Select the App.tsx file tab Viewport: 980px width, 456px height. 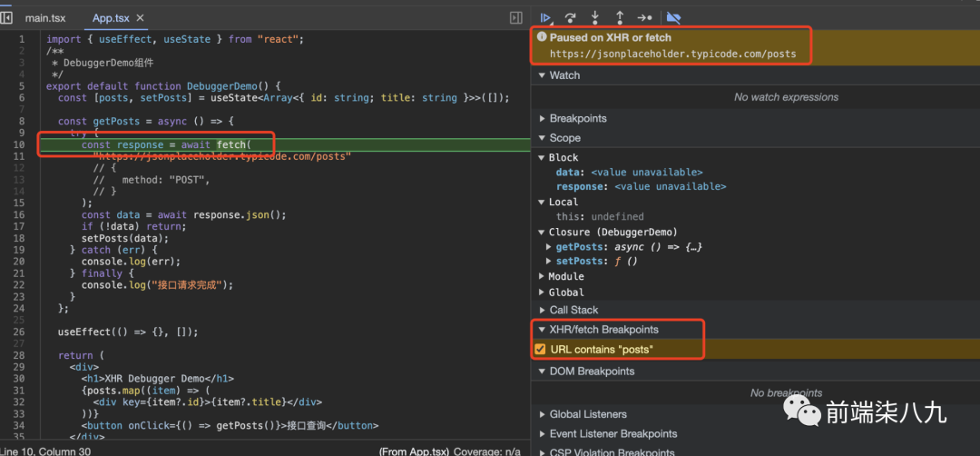tap(111, 18)
